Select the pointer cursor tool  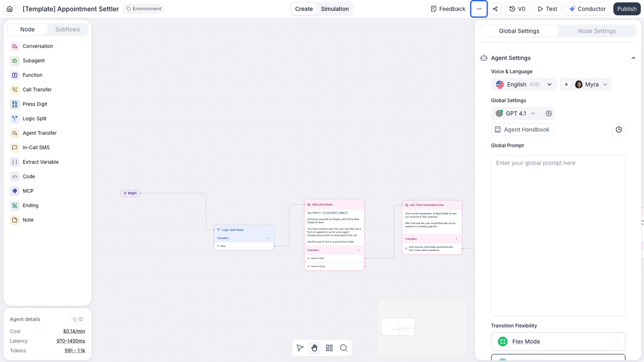pyautogui.click(x=300, y=348)
